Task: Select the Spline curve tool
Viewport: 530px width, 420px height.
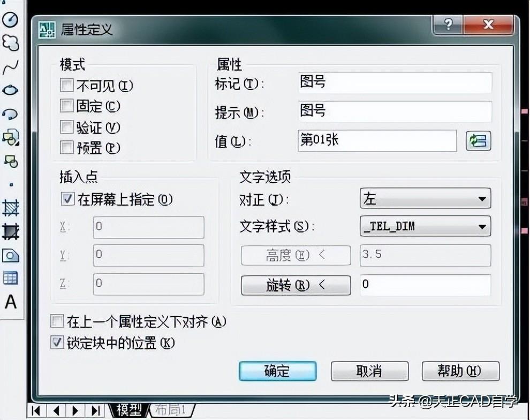Action: click(x=11, y=67)
